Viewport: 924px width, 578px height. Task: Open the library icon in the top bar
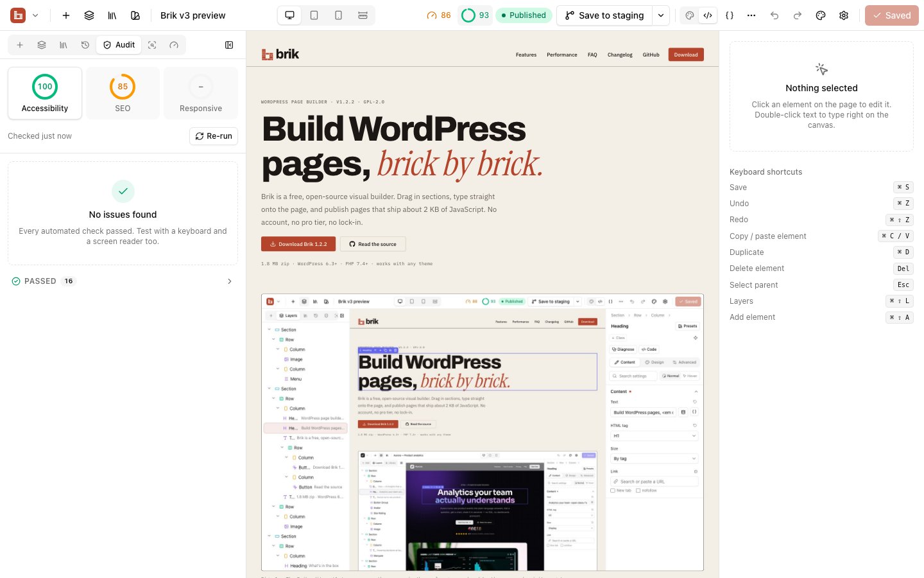[x=112, y=15]
